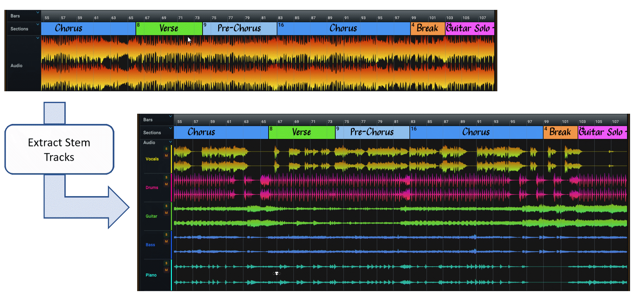Select the orange Break section in upper panel
Viewport: 644px width, 302px height.
[428, 29]
